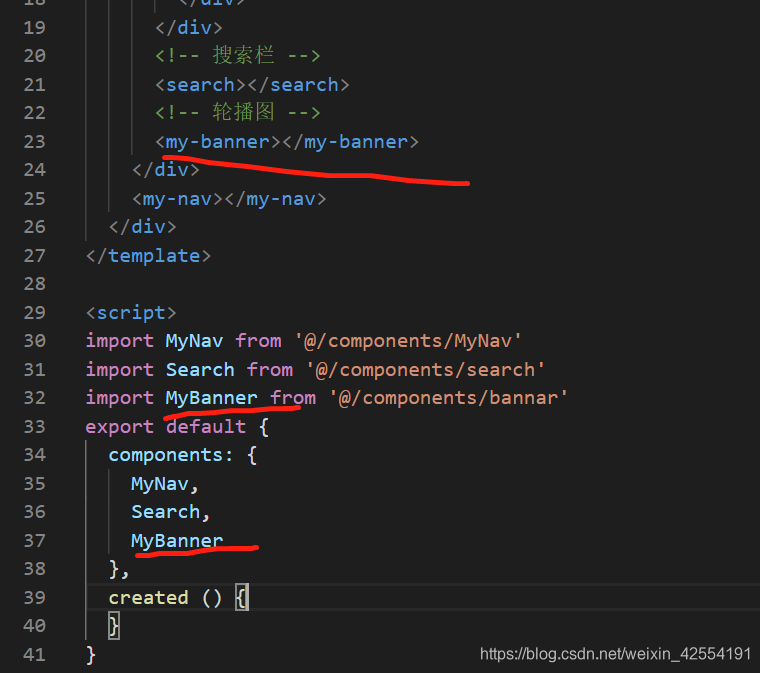Click the search tag on line 21

coord(252,85)
